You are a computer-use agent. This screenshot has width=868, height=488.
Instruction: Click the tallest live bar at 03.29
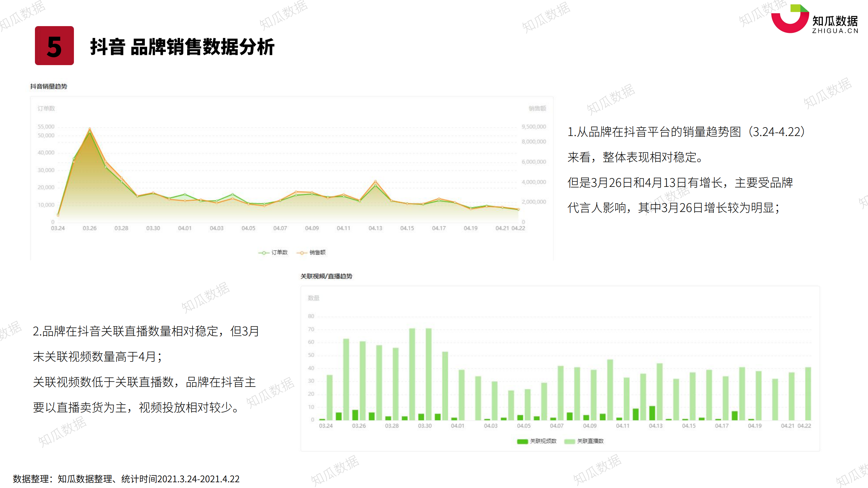tap(412, 373)
